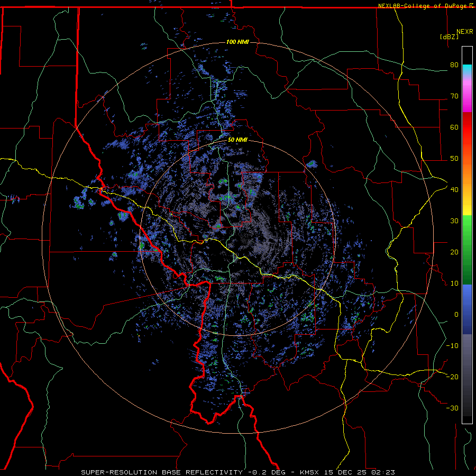Screen dimensions: 476x476
Task: Click the 100 NMI range ring label
Action: [237, 42]
